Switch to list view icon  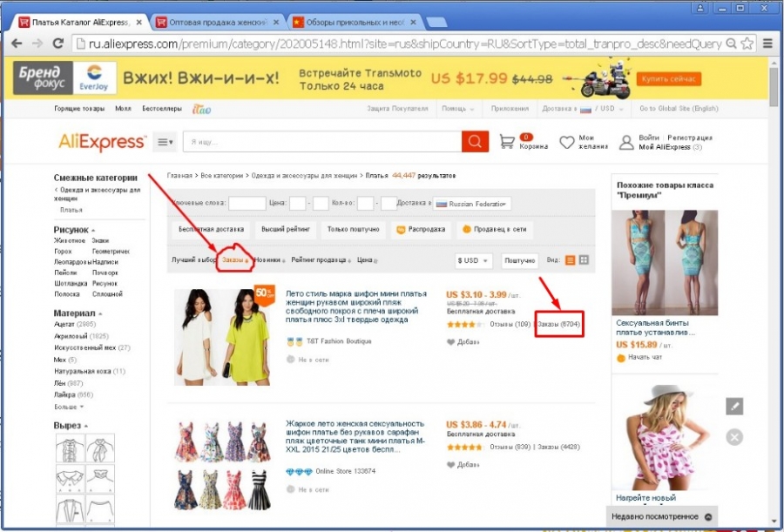click(x=570, y=260)
